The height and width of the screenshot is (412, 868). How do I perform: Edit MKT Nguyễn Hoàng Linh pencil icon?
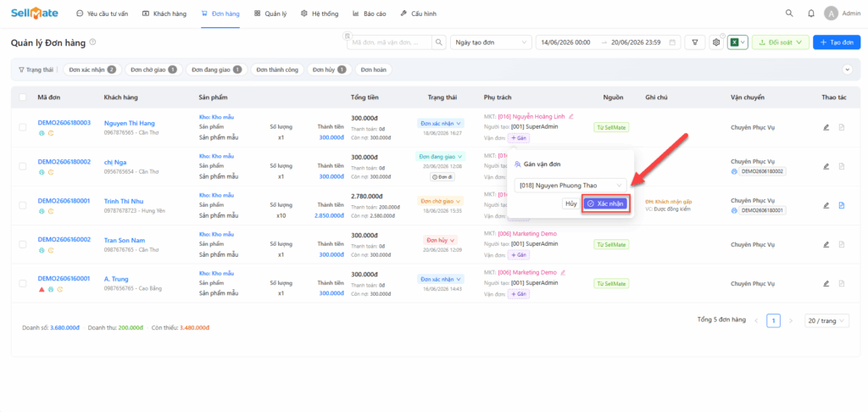(571, 116)
